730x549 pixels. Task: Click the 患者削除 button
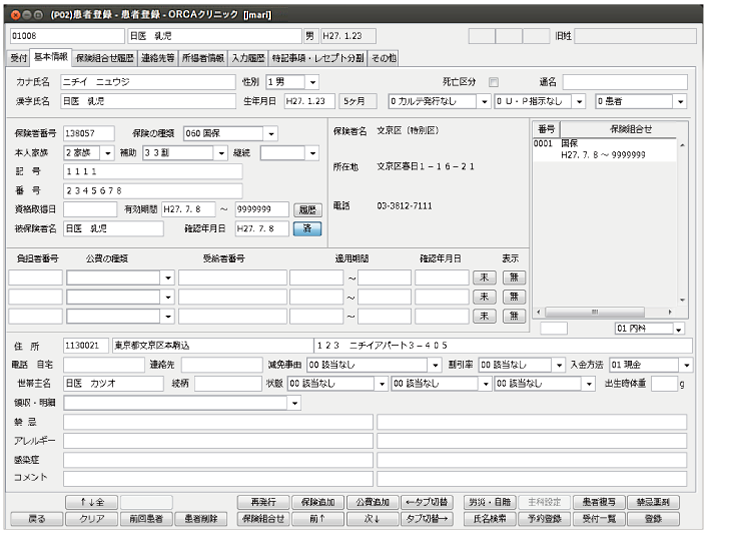point(201,519)
